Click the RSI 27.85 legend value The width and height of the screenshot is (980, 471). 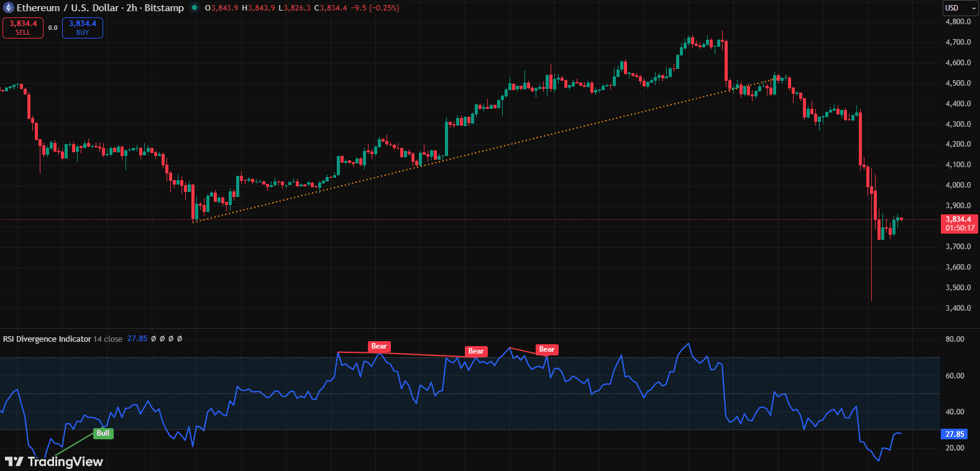pyautogui.click(x=137, y=339)
